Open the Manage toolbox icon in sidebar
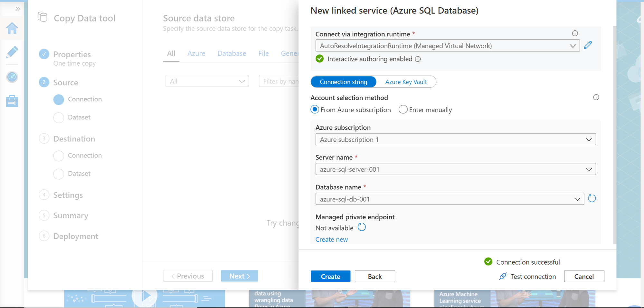Viewport: 644px width, 308px height. click(x=12, y=101)
